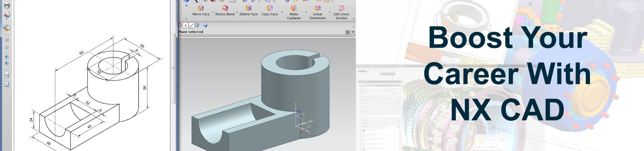This screenshot has height=151, width=644.
Task: Click the gray square icon in status bar
Action: click(347, 32)
